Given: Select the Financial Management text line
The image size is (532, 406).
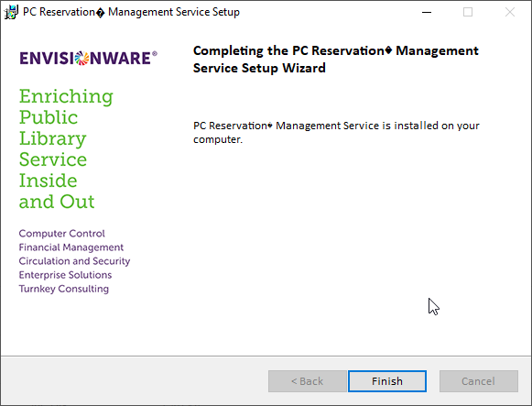Looking at the screenshot, I should 71,247.
